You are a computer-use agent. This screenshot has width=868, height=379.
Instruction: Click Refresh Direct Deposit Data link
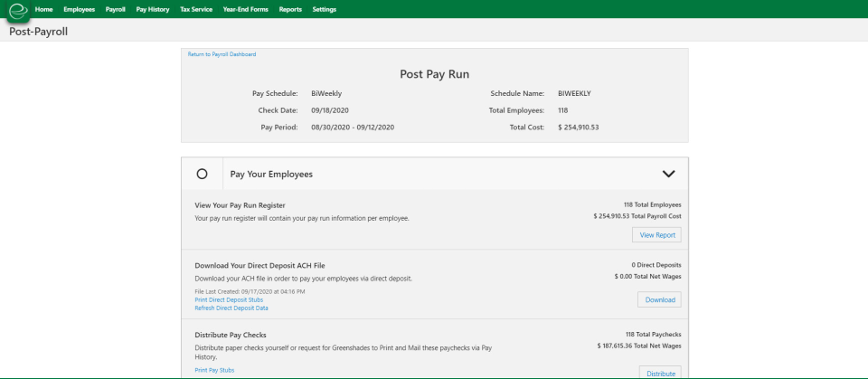pos(231,308)
